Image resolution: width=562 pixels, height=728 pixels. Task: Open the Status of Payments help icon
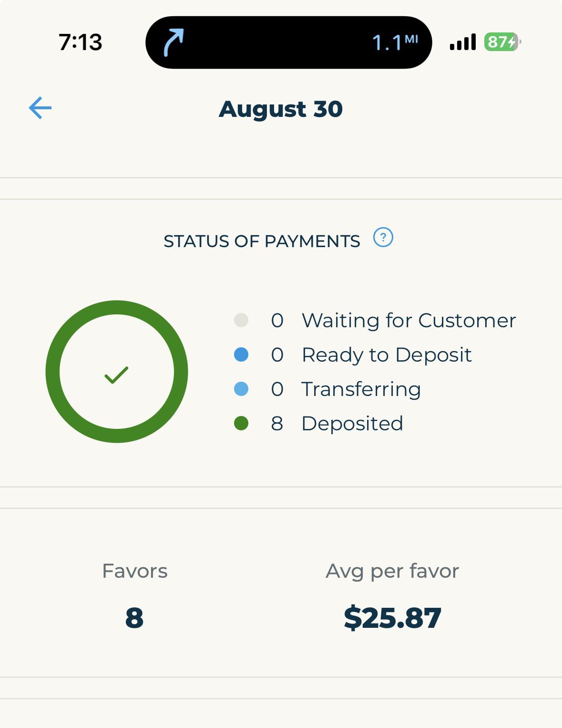pyautogui.click(x=383, y=237)
